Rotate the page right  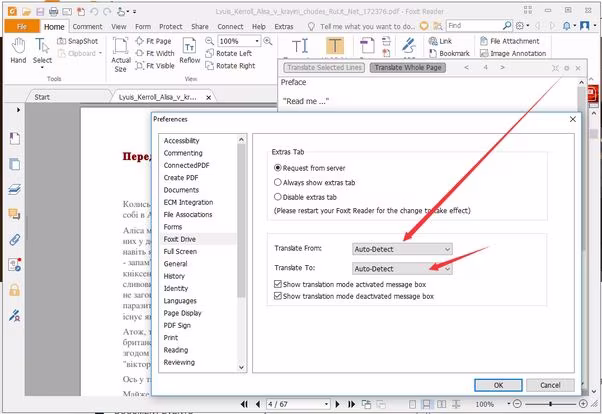(230, 66)
